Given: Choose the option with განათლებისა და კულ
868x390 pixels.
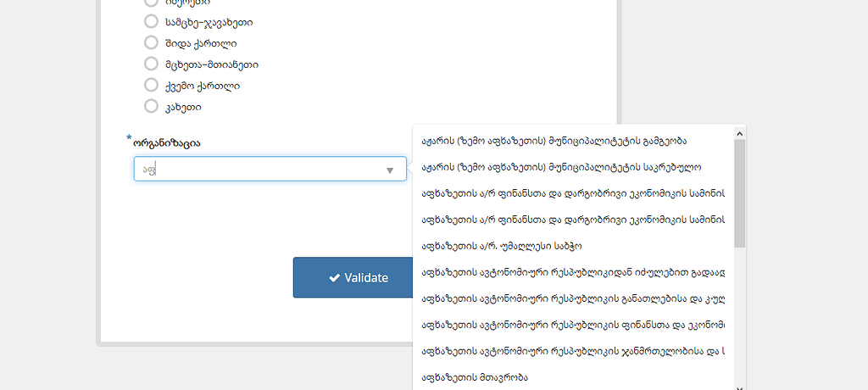Looking at the screenshot, I should [572, 298].
